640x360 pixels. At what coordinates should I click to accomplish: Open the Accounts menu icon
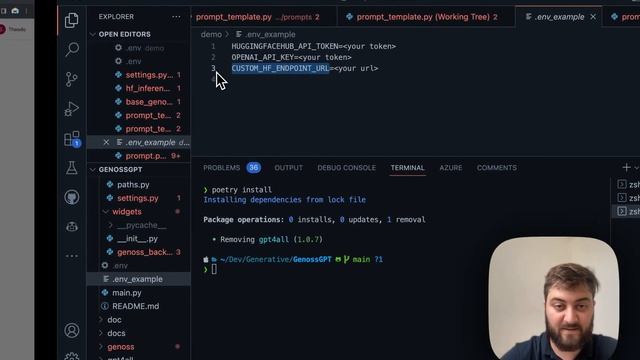72,330
